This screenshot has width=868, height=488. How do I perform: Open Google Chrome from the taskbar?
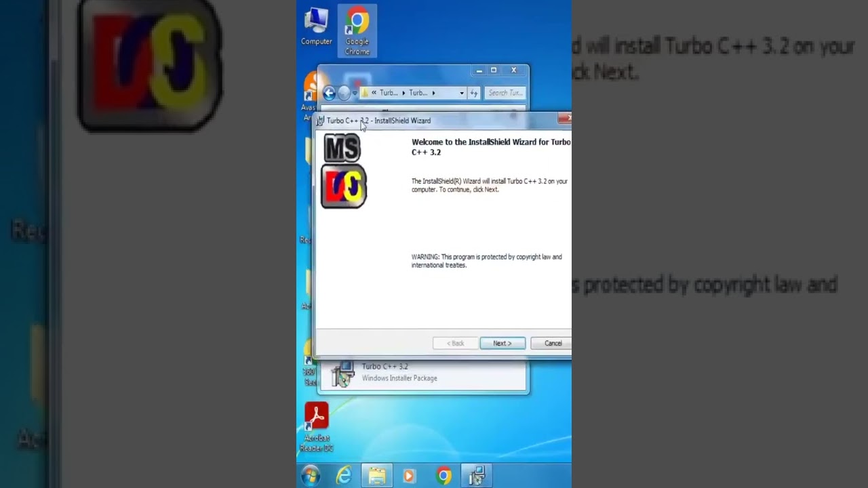(443, 476)
